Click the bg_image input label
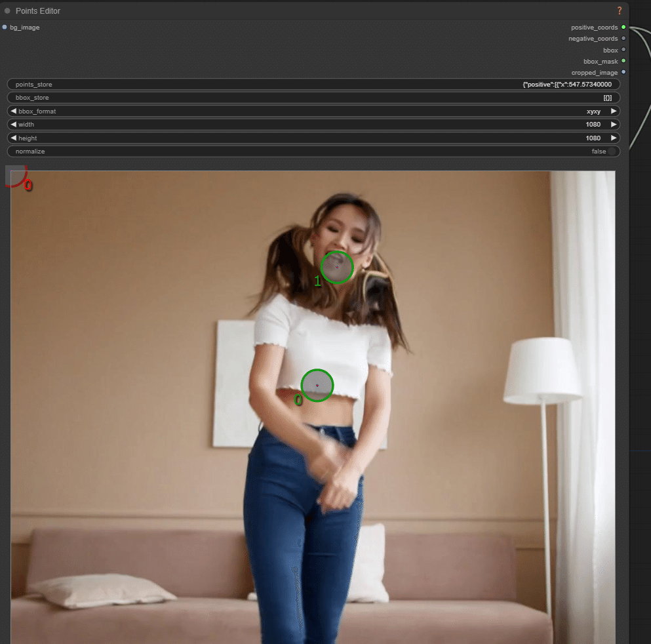 click(x=24, y=28)
